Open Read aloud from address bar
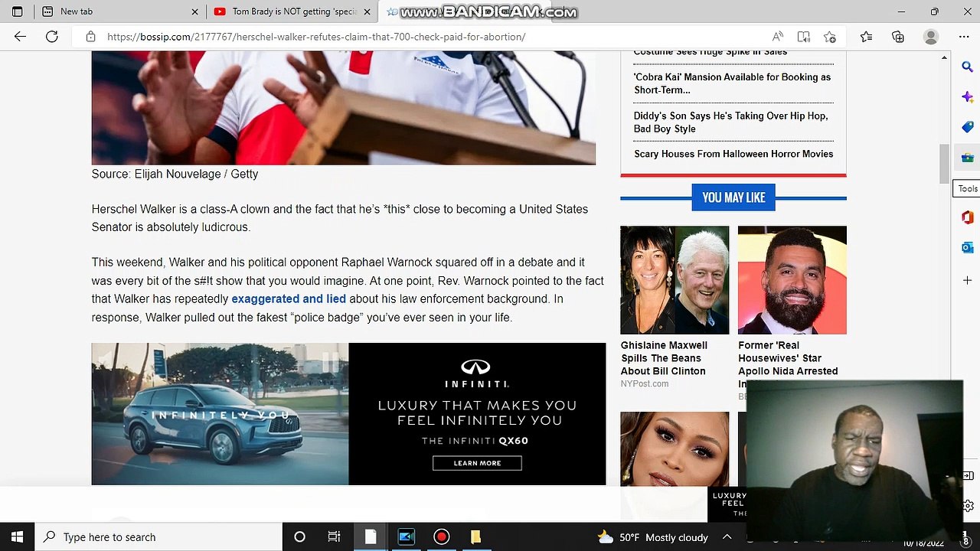Viewport: 980px width, 551px height. pyautogui.click(x=778, y=37)
